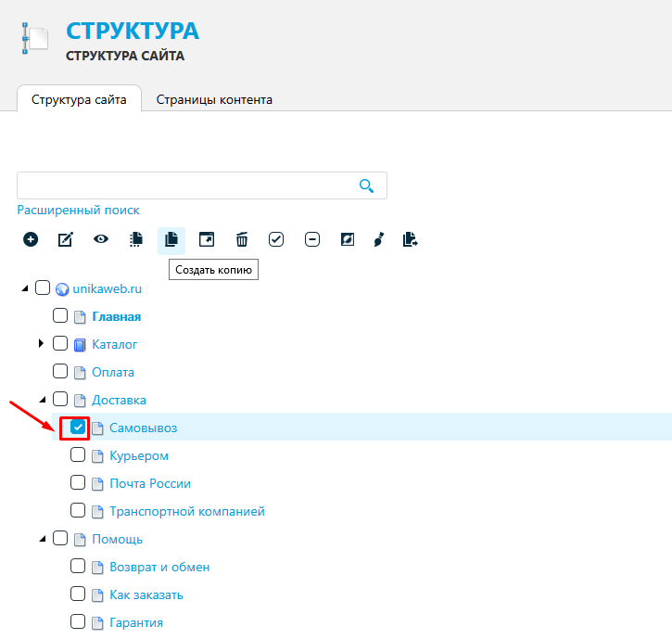
Task: Open the unikaweb.ru site link
Action: (108, 289)
